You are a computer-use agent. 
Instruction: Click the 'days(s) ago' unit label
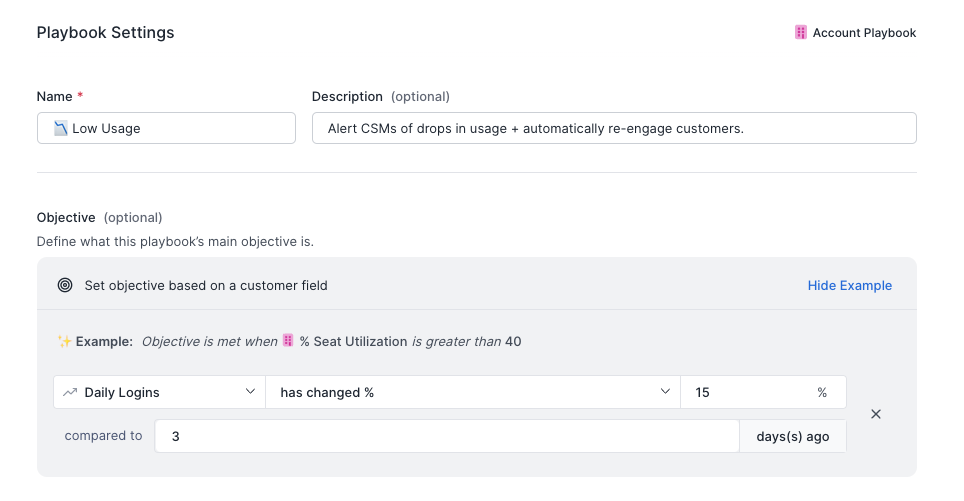click(x=793, y=436)
